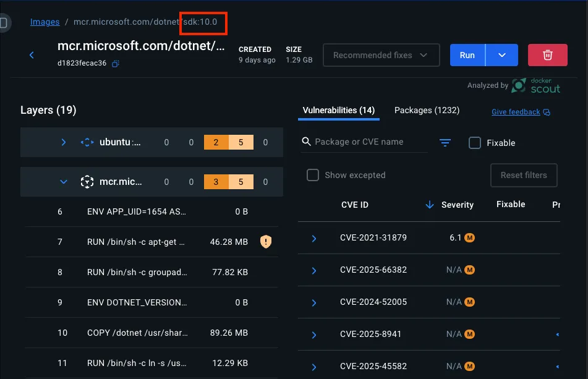Expand CVE-2025-45582 details

pyautogui.click(x=314, y=367)
